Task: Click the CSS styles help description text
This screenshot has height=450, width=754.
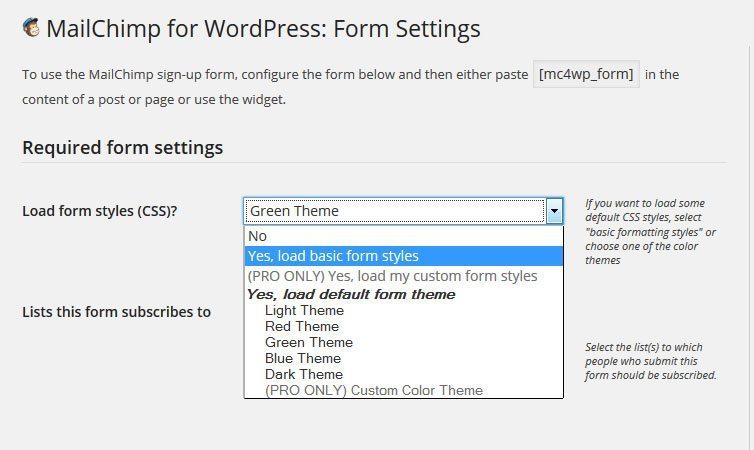Action: (x=650, y=232)
